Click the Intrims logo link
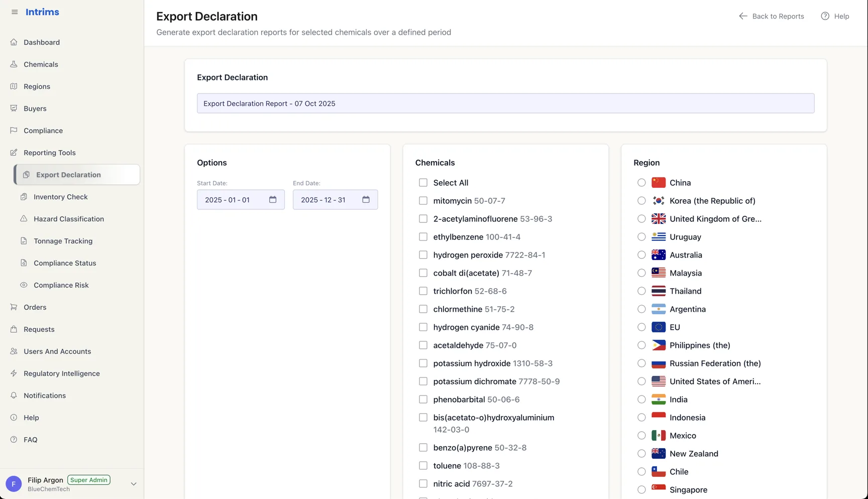 pyautogui.click(x=42, y=12)
